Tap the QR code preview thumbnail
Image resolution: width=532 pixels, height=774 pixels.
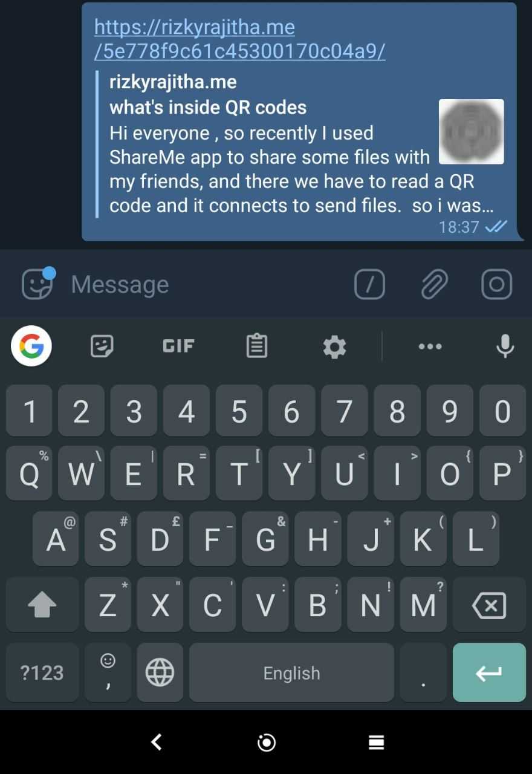(471, 131)
